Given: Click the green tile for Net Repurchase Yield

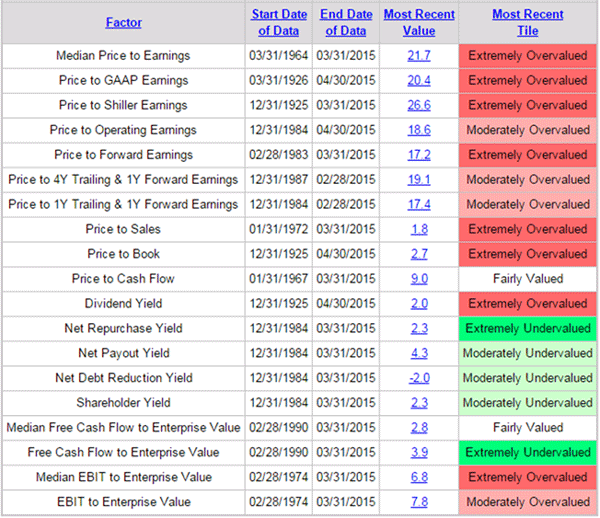Looking at the screenshot, I should [527, 328].
